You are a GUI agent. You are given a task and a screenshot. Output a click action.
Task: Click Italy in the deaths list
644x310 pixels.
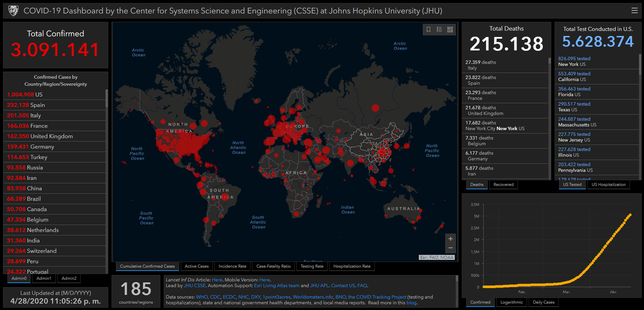pyautogui.click(x=481, y=65)
